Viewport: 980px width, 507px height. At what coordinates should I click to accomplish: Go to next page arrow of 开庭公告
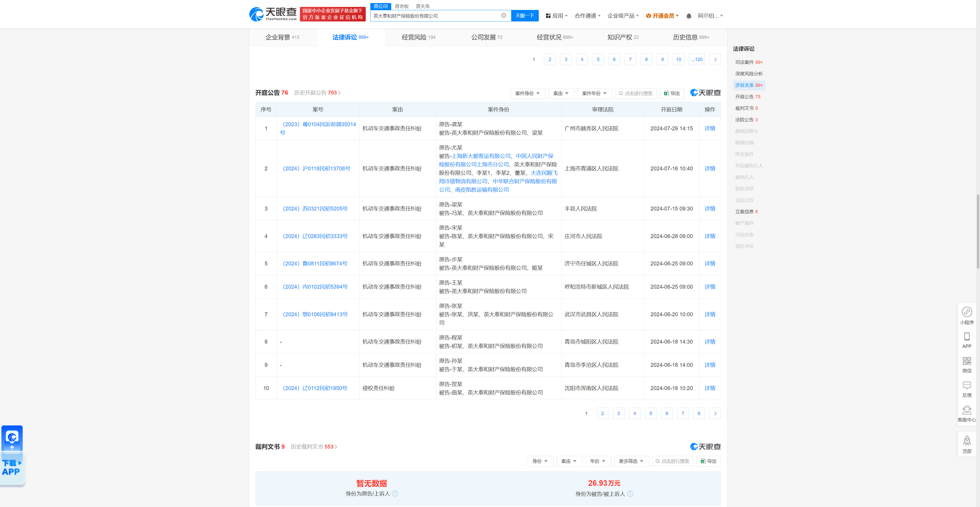(x=715, y=413)
